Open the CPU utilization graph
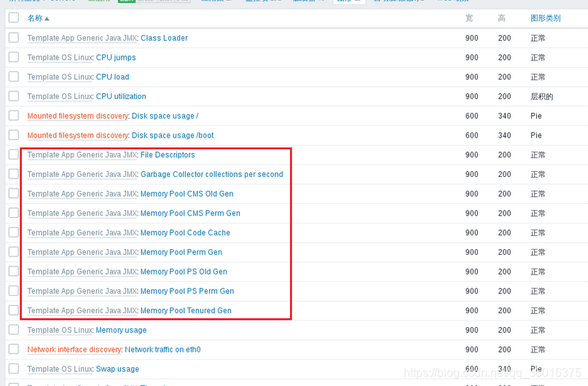 click(x=121, y=96)
